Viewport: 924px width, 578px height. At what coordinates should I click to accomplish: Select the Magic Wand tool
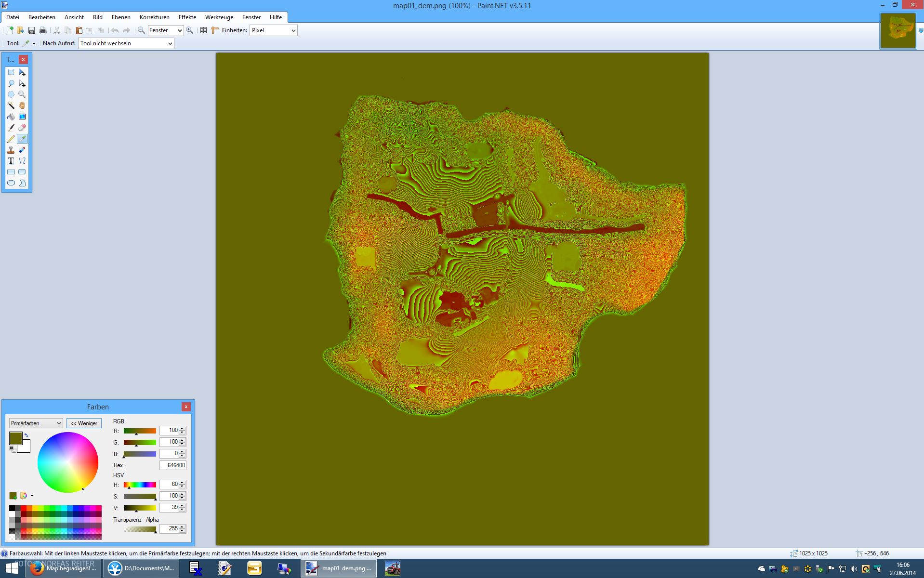(x=11, y=105)
